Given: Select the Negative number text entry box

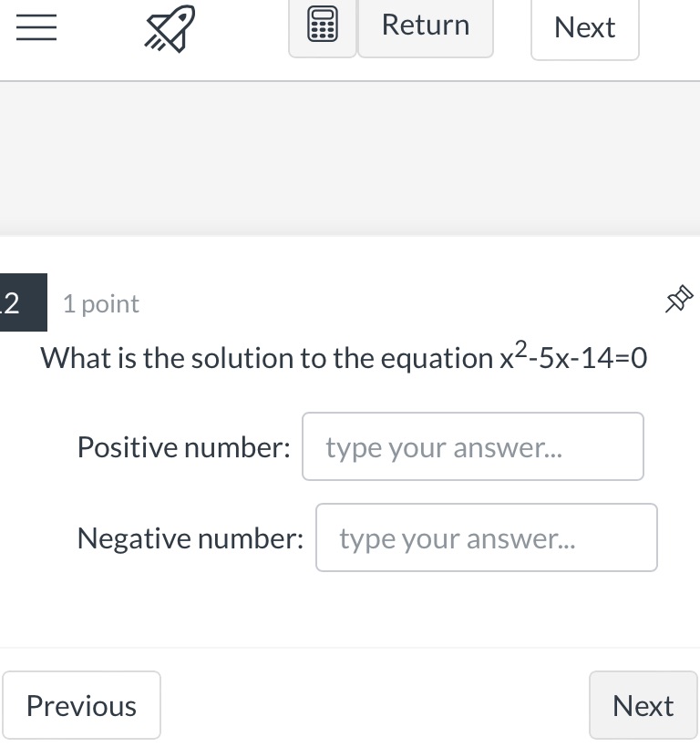Looking at the screenshot, I should pyautogui.click(x=486, y=537).
